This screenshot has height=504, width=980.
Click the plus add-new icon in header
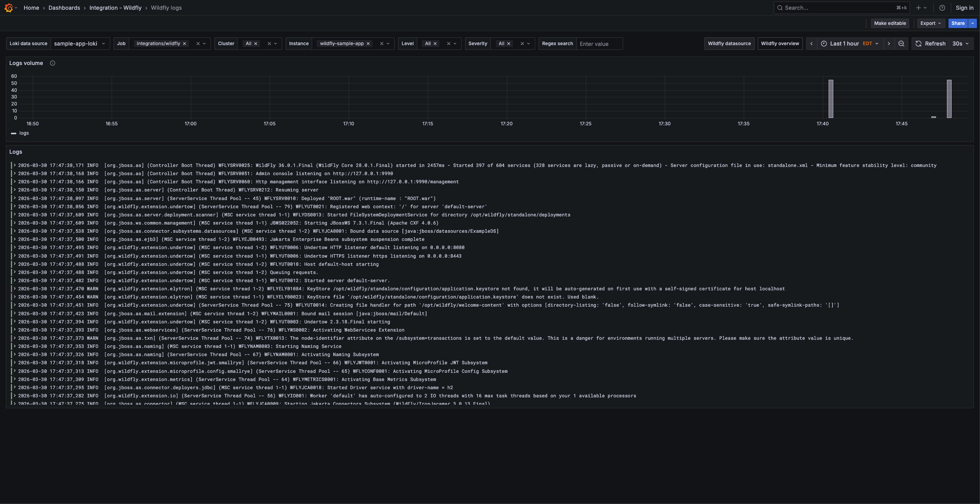click(919, 8)
